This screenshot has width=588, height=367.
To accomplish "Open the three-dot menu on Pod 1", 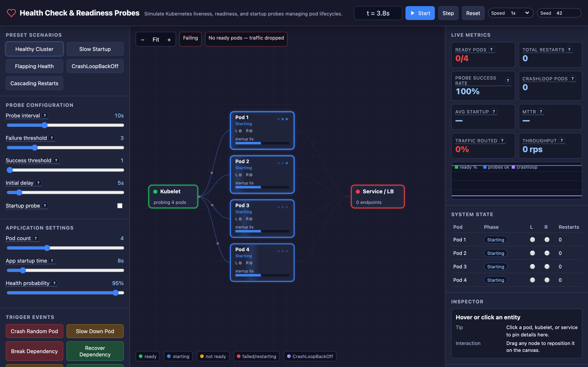I will pos(283,119).
